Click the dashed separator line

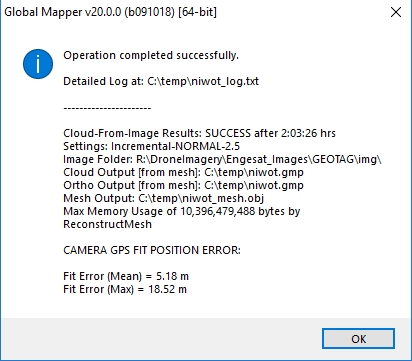[107, 108]
